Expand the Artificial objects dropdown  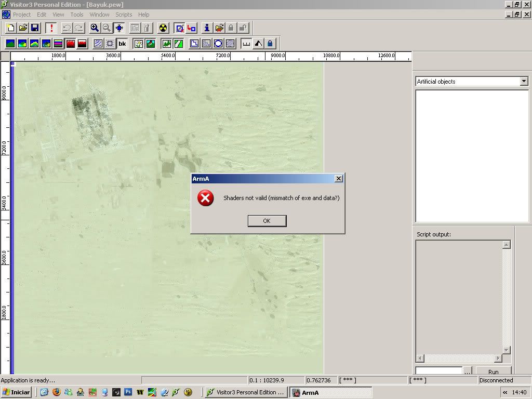click(524, 81)
